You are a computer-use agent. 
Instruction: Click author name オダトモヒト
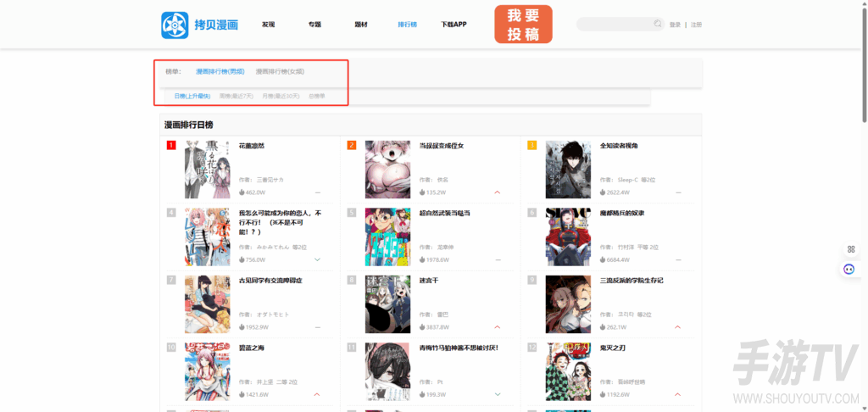click(273, 315)
